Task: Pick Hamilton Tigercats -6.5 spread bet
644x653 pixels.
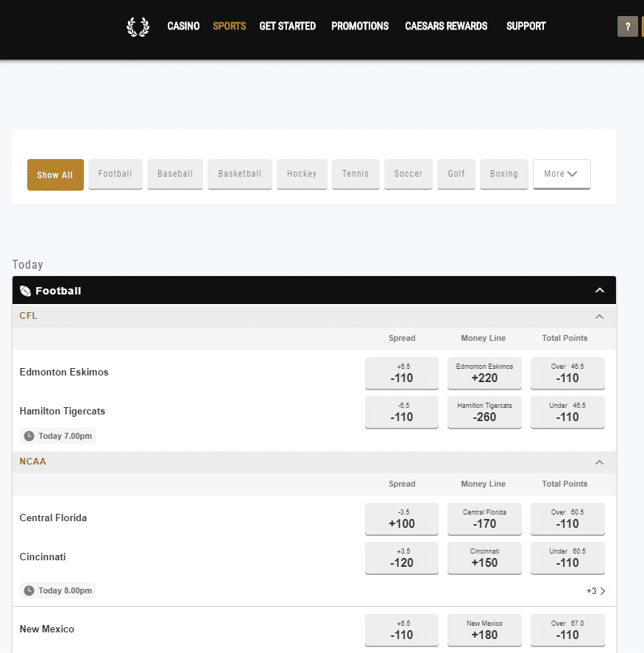Action: pyautogui.click(x=402, y=412)
